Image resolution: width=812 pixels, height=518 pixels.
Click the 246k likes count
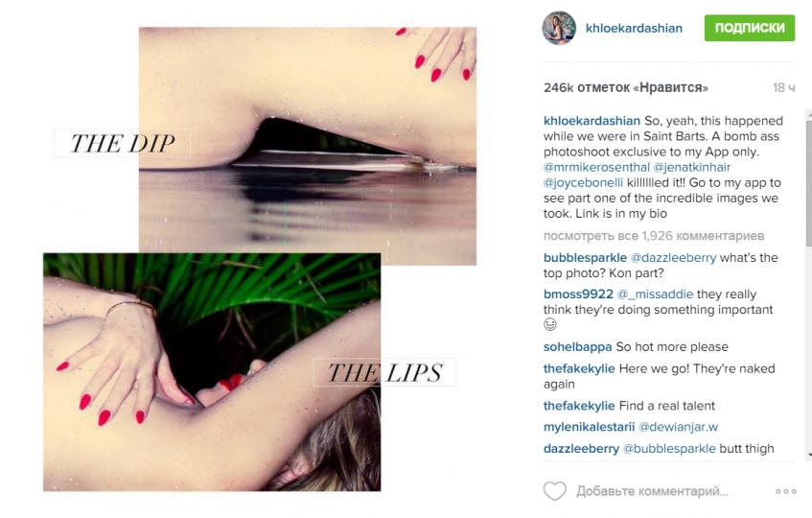pyautogui.click(x=626, y=87)
